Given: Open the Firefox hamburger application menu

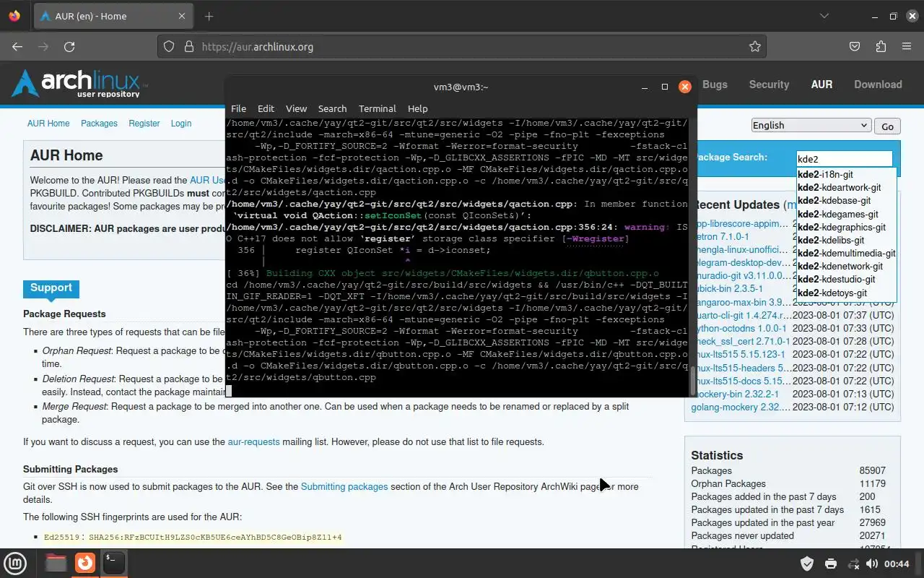Looking at the screenshot, I should tap(907, 46).
